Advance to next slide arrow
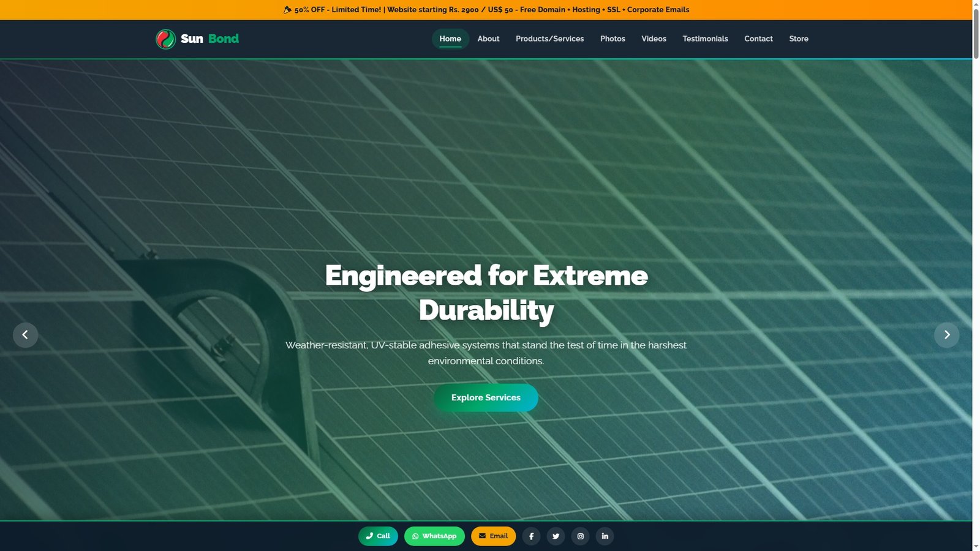Image resolution: width=980 pixels, height=551 pixels. pyautogui.click(x=946, y=335)
